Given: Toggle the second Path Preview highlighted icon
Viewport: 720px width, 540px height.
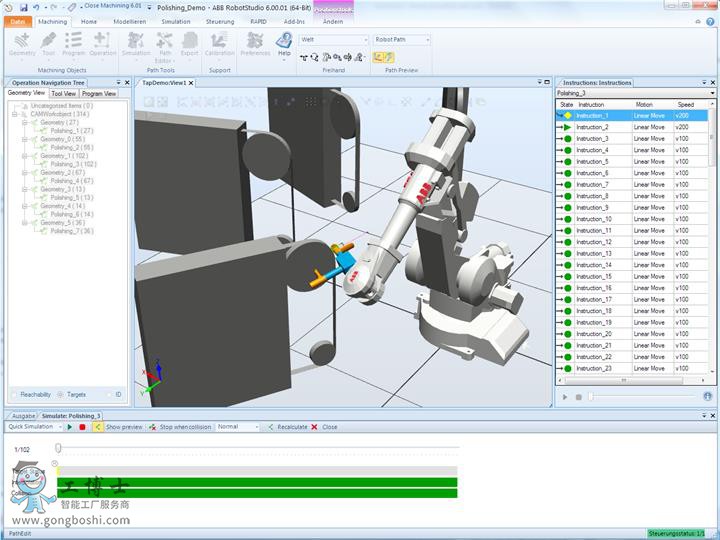Looking at the screenshot, I should click(x=389, y=57).
